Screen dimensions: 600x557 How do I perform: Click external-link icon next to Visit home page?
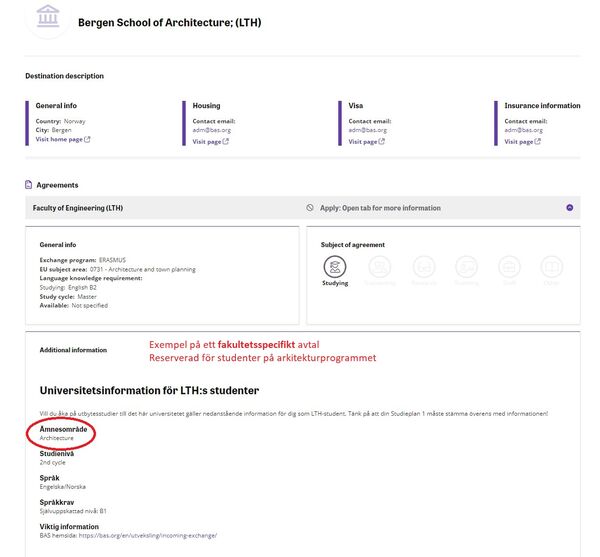(87, 141)
